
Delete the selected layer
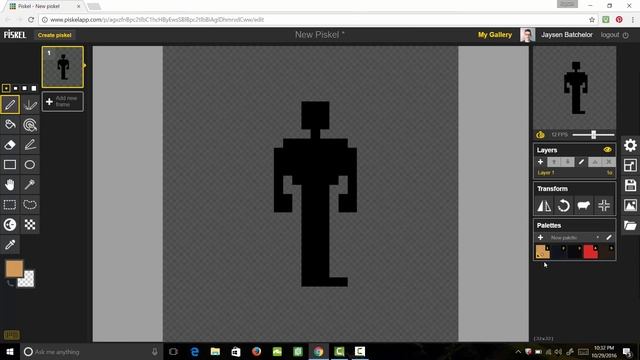click(609, 162)
